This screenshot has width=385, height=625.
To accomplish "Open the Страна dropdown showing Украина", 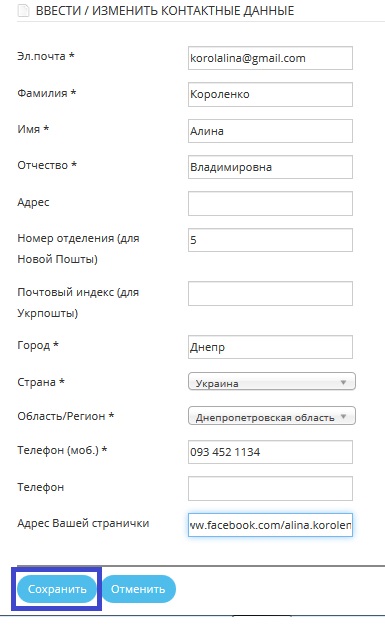I will 271,381.
